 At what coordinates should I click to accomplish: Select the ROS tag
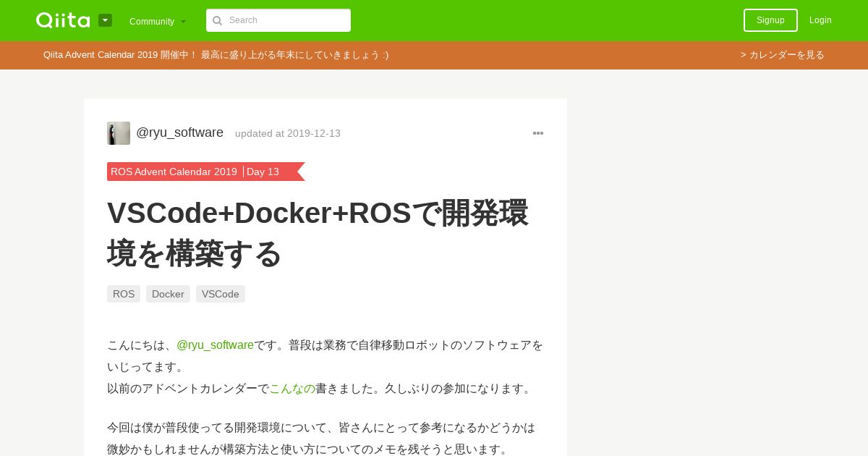[x=124, y=294]
